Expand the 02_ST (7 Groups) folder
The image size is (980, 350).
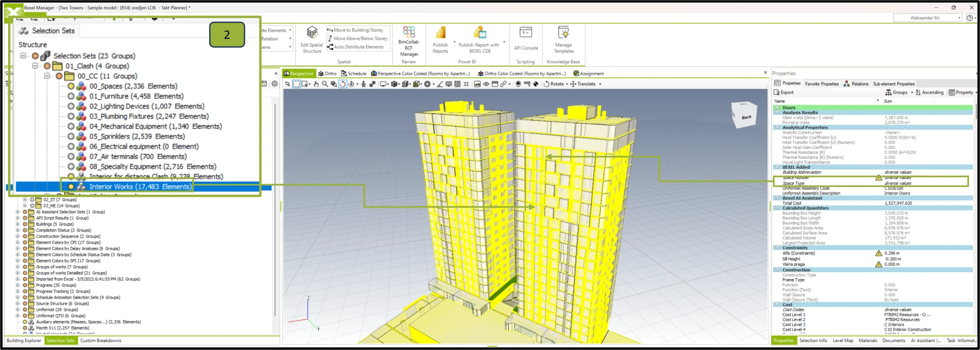click(25, 200)
